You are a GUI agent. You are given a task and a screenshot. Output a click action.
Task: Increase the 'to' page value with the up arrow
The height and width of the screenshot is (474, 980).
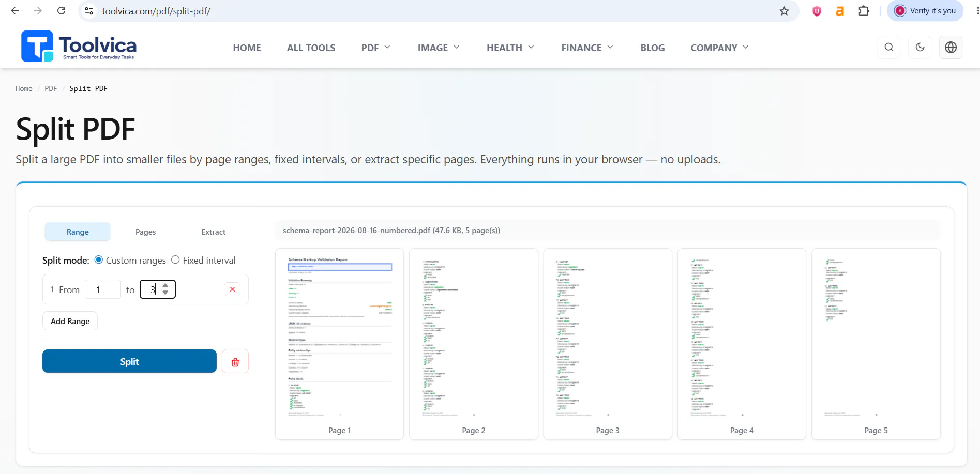tap(165, 285)
